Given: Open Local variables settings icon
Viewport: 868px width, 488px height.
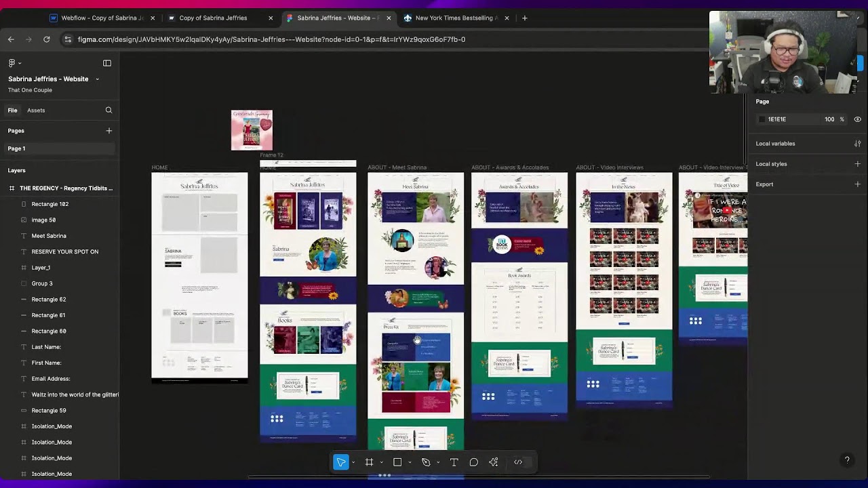Looking at the screenshot, I should coord(857,144).
